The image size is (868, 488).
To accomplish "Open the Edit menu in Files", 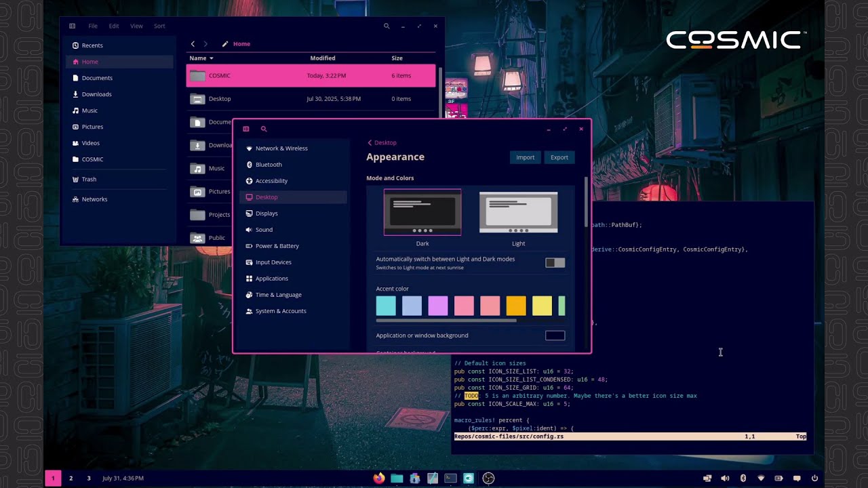I will 114,26.
